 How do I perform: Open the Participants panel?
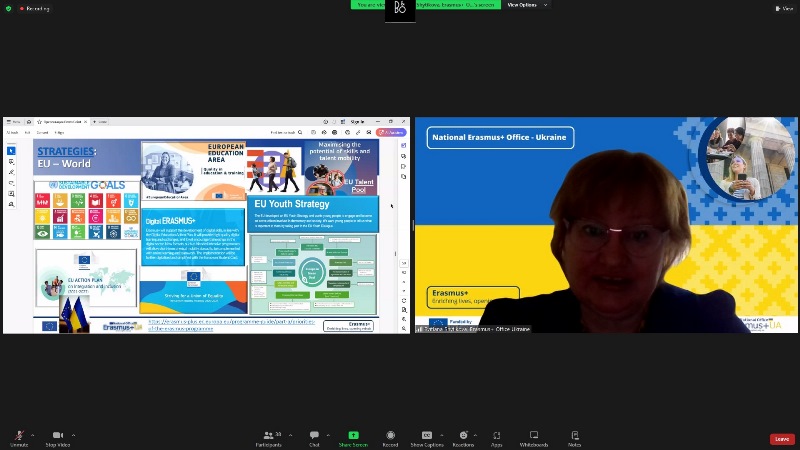[x=266, y=436]
